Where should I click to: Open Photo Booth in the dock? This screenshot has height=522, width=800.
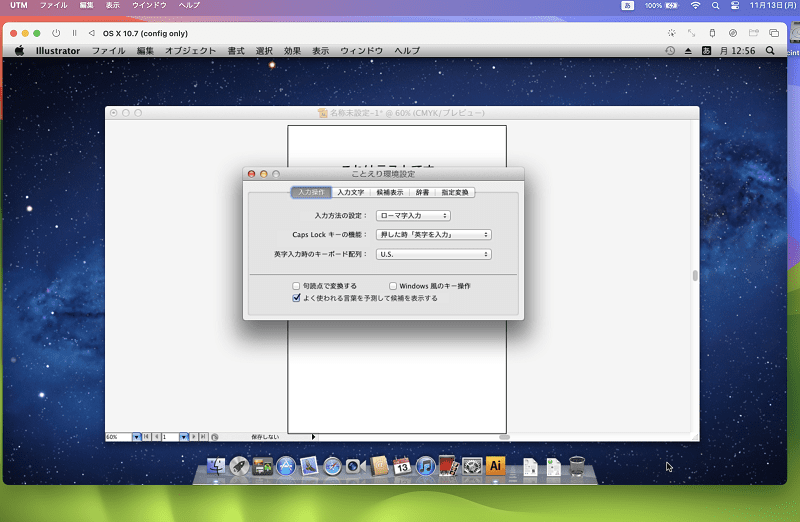tap(448, 466)
